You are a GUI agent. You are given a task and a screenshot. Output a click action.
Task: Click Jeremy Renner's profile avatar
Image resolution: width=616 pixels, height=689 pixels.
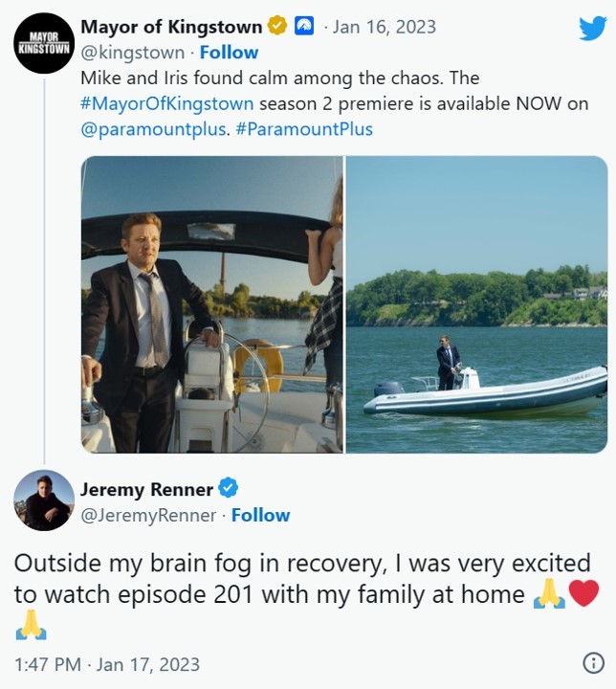point(44,500)
